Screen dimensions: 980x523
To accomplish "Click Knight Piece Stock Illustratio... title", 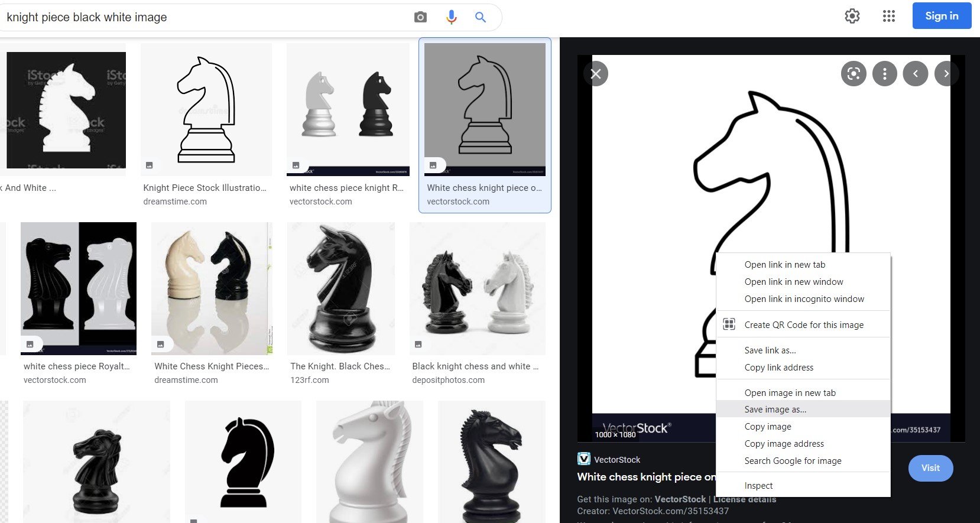I will [x=205, y=188].
